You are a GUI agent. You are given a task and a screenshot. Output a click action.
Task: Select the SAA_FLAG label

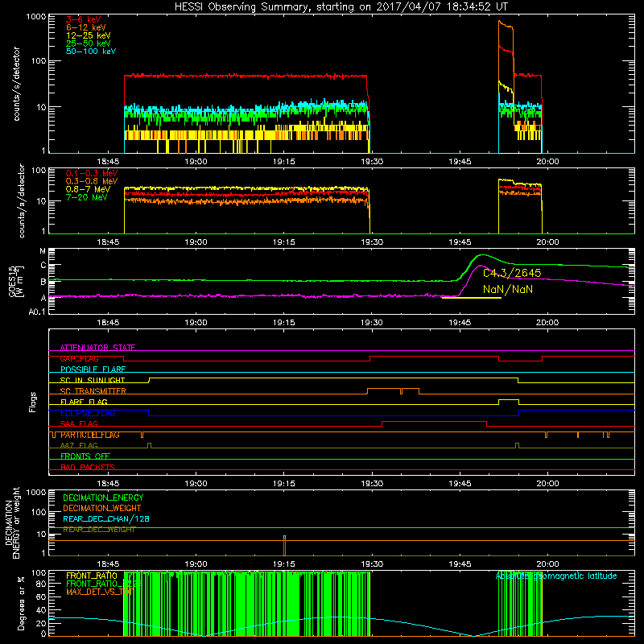click(79, 423)
